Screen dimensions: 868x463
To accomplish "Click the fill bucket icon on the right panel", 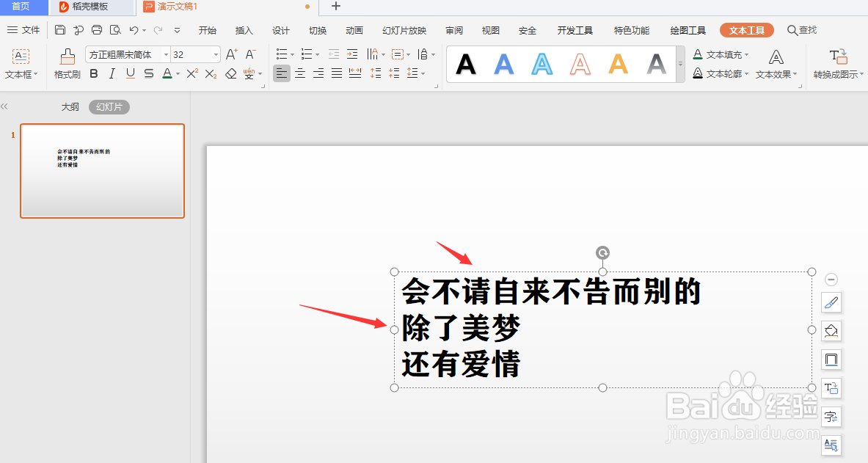I will tap(831, 331).
